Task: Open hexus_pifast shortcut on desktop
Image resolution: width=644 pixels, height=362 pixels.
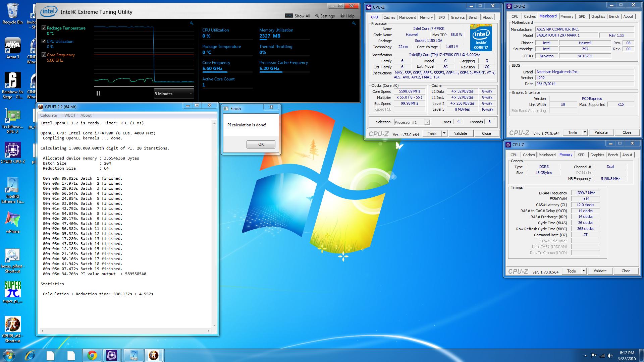Action: click(13, 261)
